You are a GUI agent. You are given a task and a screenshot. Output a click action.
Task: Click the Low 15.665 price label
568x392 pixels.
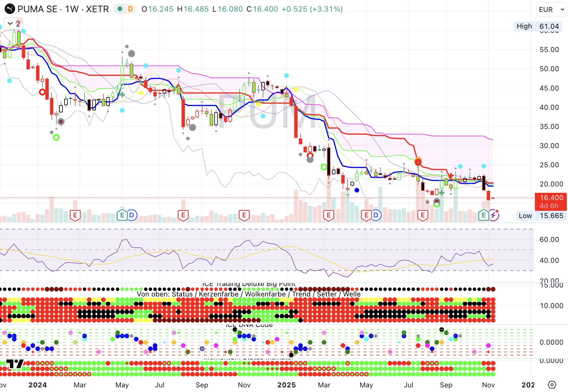click(541, 216)
